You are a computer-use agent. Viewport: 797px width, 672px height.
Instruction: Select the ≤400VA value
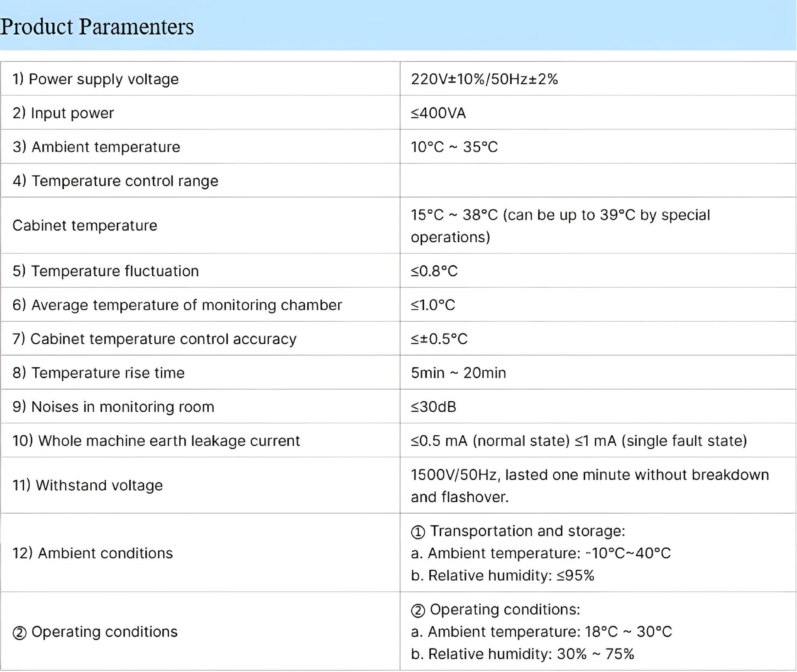(x=438, y=113)
